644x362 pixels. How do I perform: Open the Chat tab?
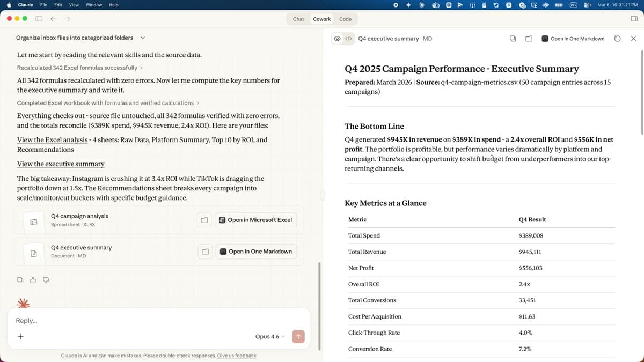298,19
